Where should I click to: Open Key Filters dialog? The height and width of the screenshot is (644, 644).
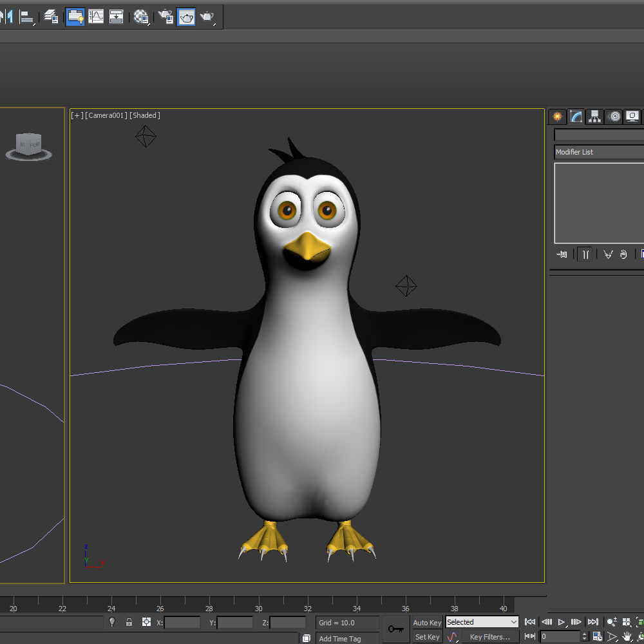[490, 637]
